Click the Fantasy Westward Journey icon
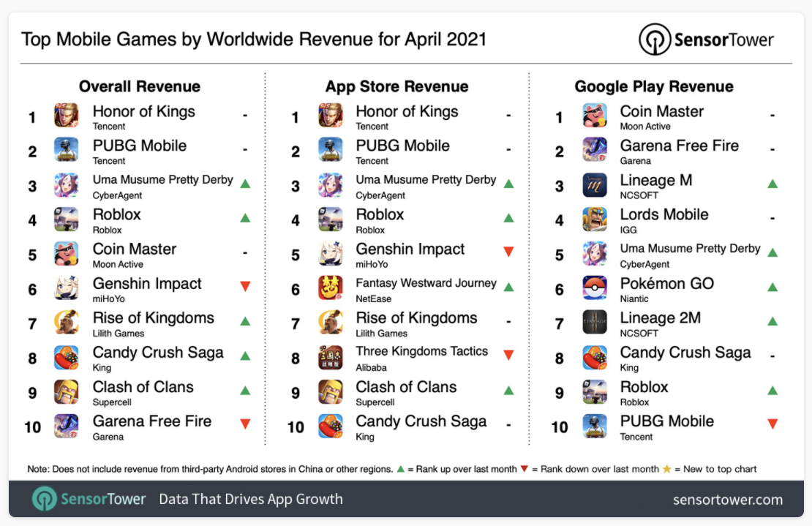Viewport: 812px width, 526px height. coord(331,288)
